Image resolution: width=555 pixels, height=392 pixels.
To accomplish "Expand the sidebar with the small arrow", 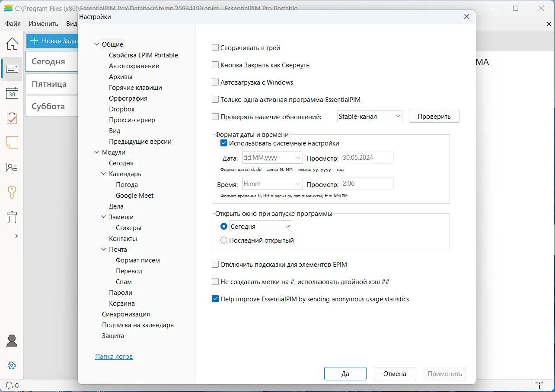I will pos(16,236).
